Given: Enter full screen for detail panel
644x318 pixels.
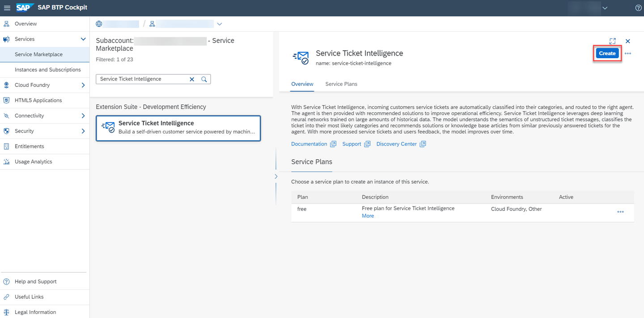Looking at the screenshot, I should point(613,41).
